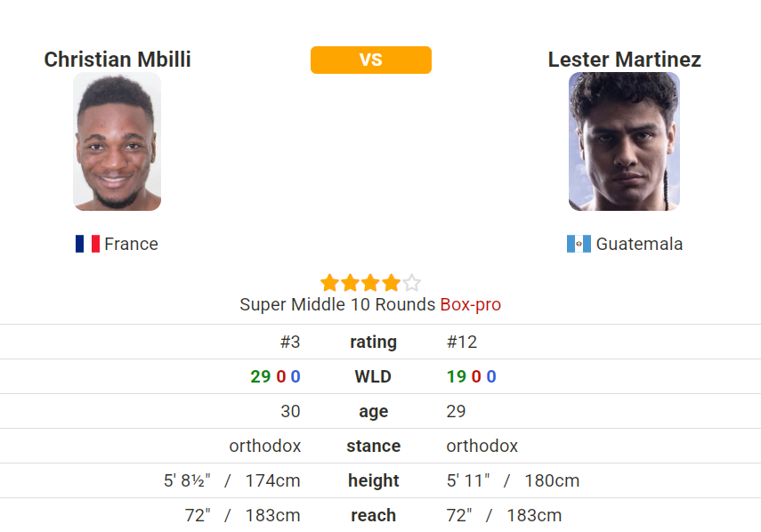Click Martinez's #12 rating value
The image size is (761, 532).
462,342
